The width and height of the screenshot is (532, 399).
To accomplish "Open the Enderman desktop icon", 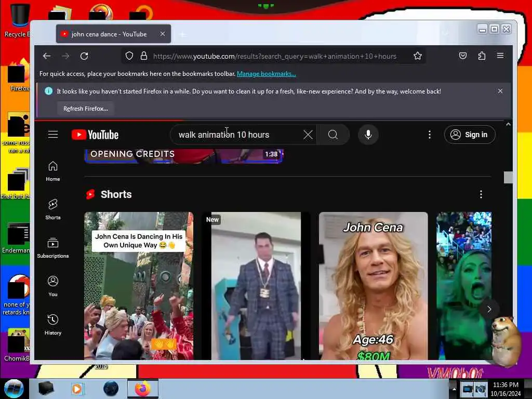I will 17,238.
